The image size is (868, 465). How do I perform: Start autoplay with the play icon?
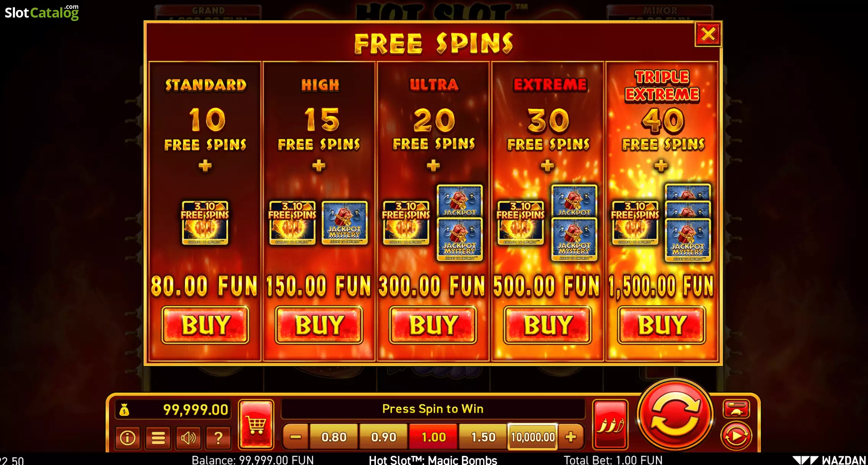pyautogui.click(x=736, y=436)
